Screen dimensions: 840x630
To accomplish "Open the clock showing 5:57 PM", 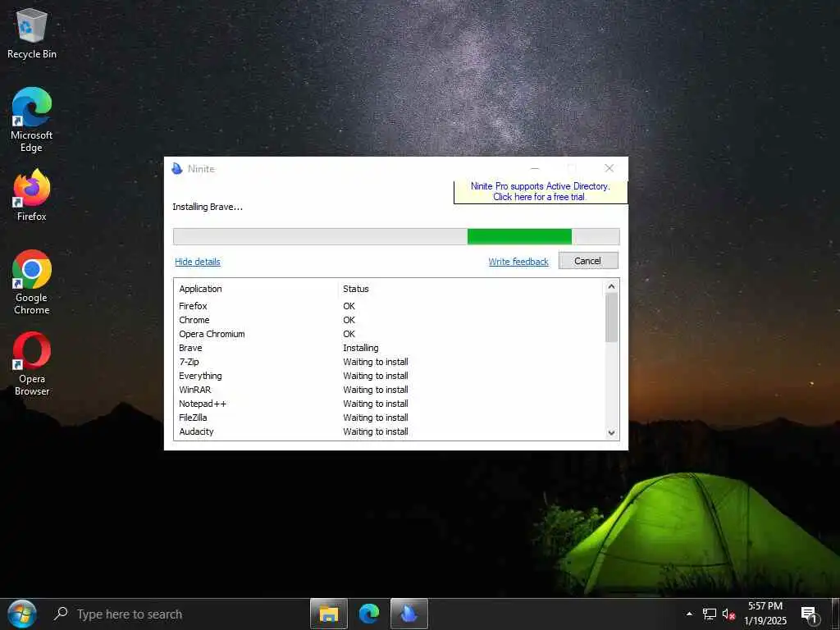I will [765, 614].
